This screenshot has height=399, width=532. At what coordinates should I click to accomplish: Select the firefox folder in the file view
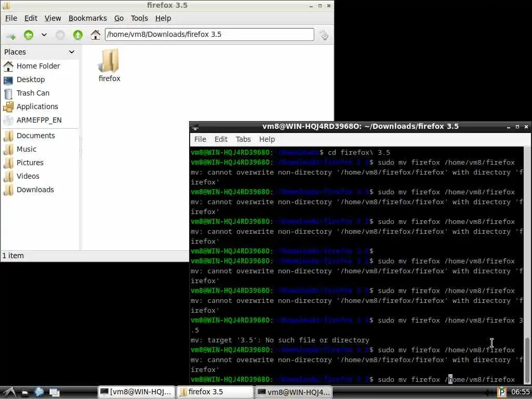[x=109, y=65]
